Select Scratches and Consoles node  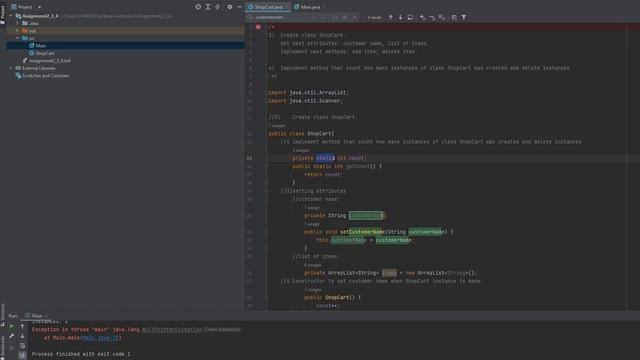point(45,76)
